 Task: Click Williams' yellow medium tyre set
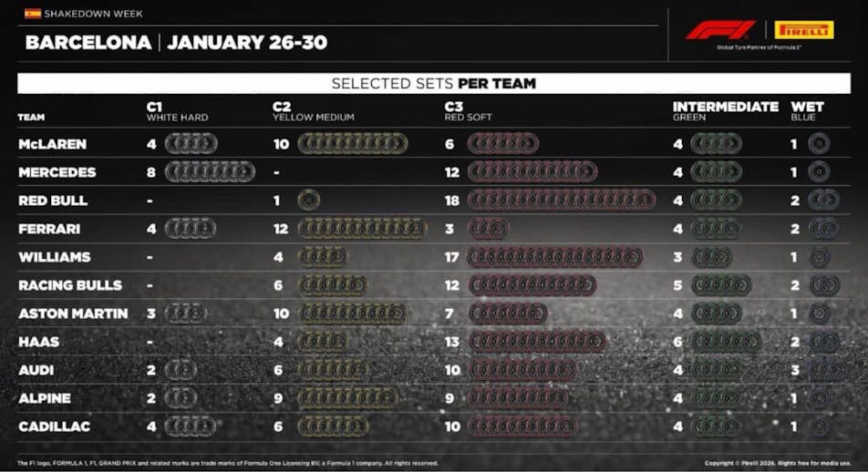[323, 257]
